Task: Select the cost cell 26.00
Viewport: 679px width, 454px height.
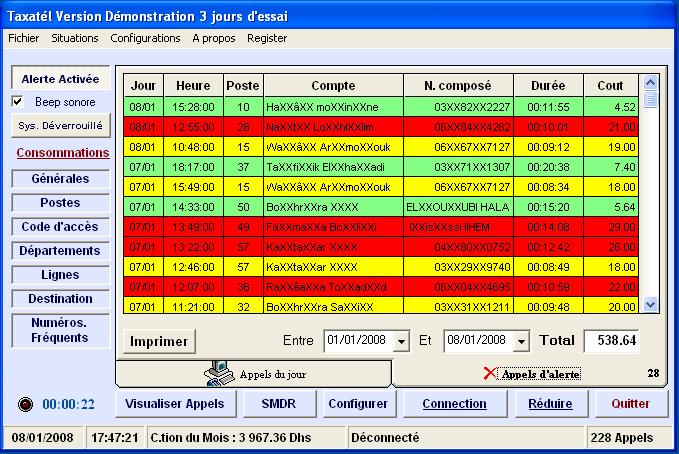Action: [x=611, y=247]
